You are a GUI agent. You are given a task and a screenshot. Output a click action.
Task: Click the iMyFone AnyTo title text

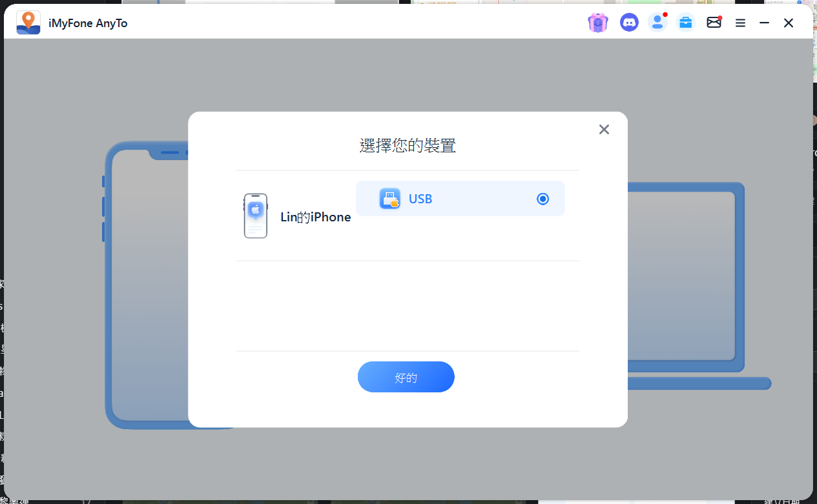(88, 23)
